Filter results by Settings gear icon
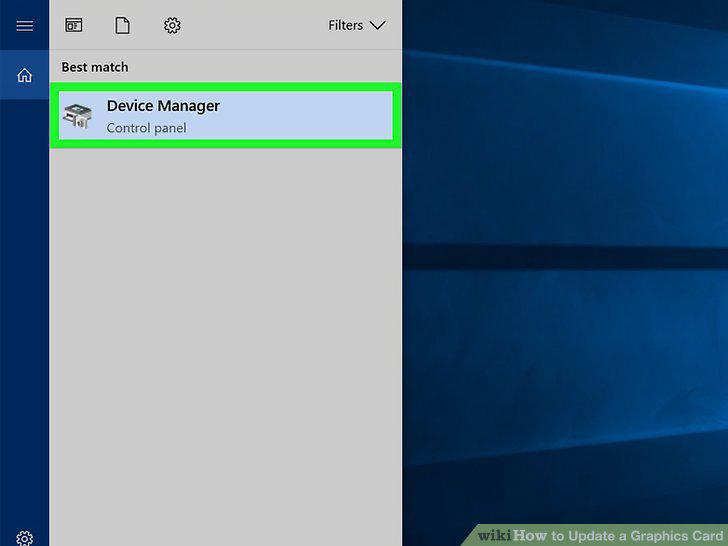Screen dimensions: 728x546 coord(172,25)
